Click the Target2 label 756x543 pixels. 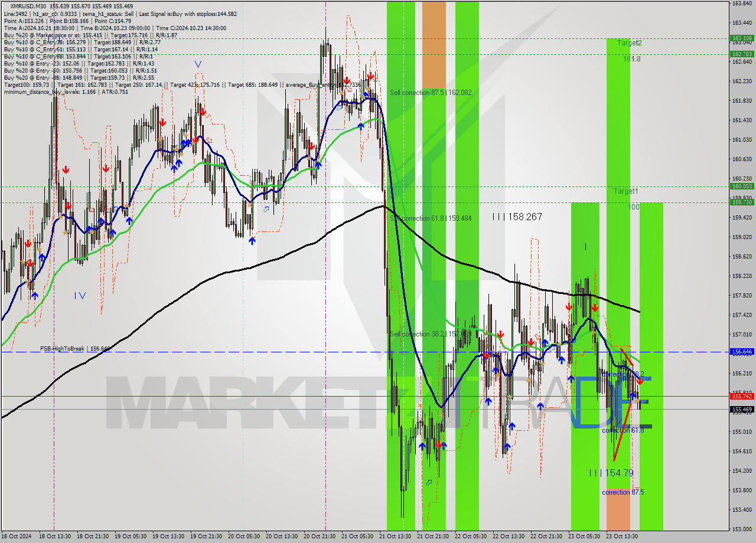click(629, 43)
